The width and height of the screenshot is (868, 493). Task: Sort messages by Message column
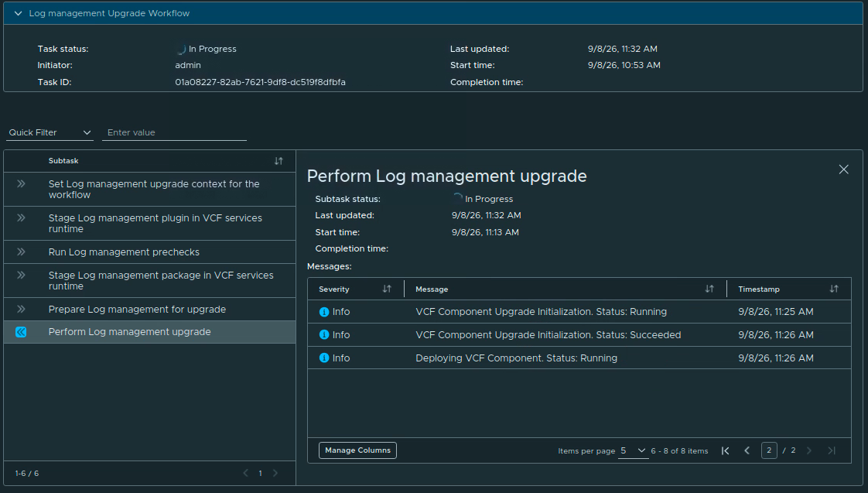point(709,289)
